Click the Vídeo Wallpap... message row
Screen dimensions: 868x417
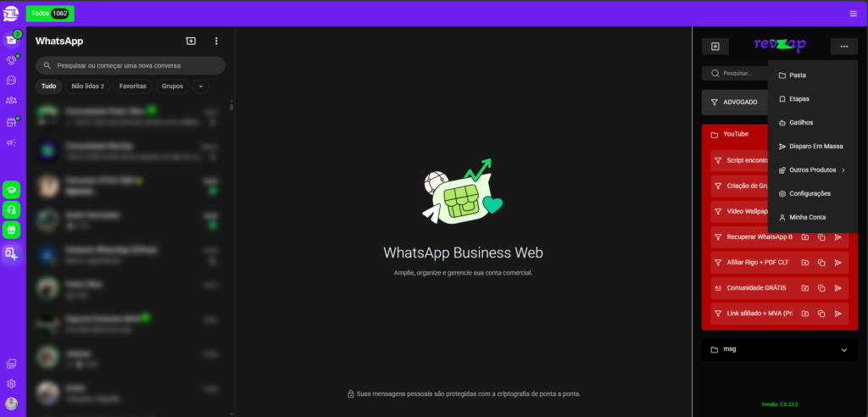739,212
